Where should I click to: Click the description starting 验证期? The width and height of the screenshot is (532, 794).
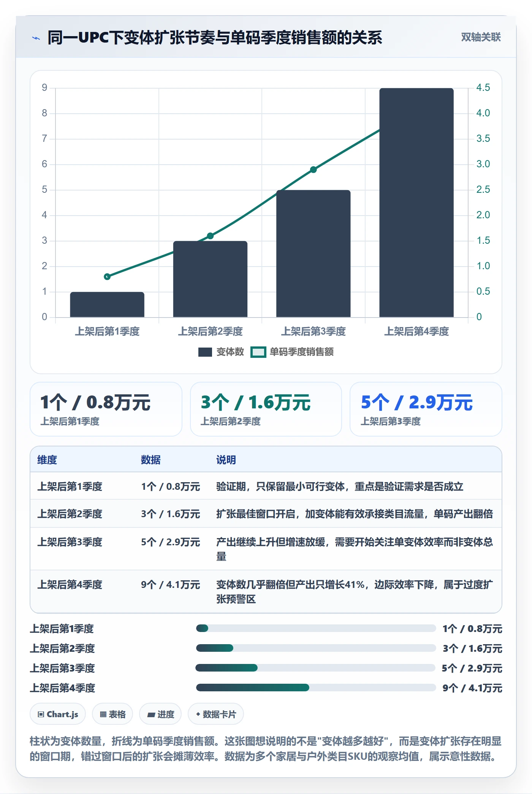[340, 486]
